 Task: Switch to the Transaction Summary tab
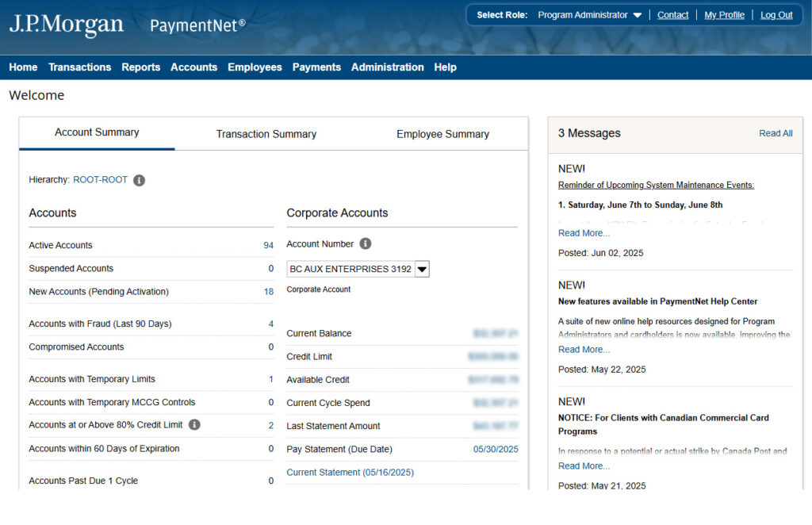pos(266,134)
